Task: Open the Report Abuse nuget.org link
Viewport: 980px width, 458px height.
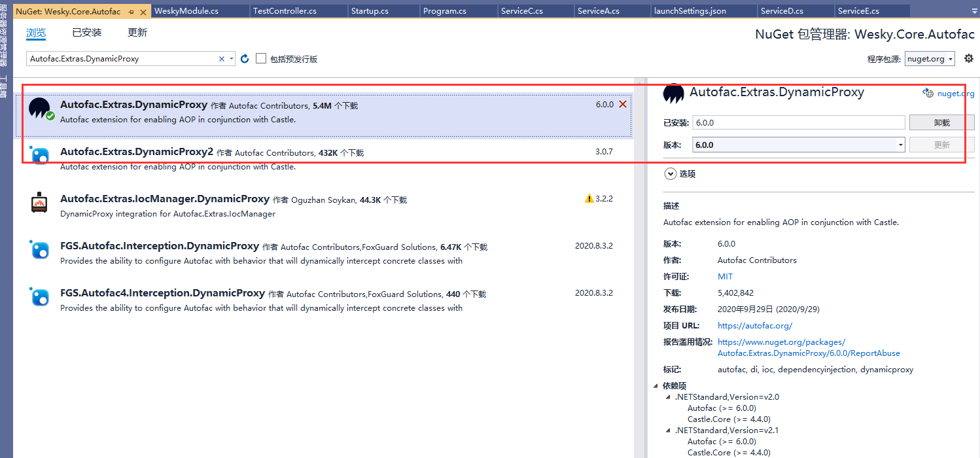Action: (809, 347)
